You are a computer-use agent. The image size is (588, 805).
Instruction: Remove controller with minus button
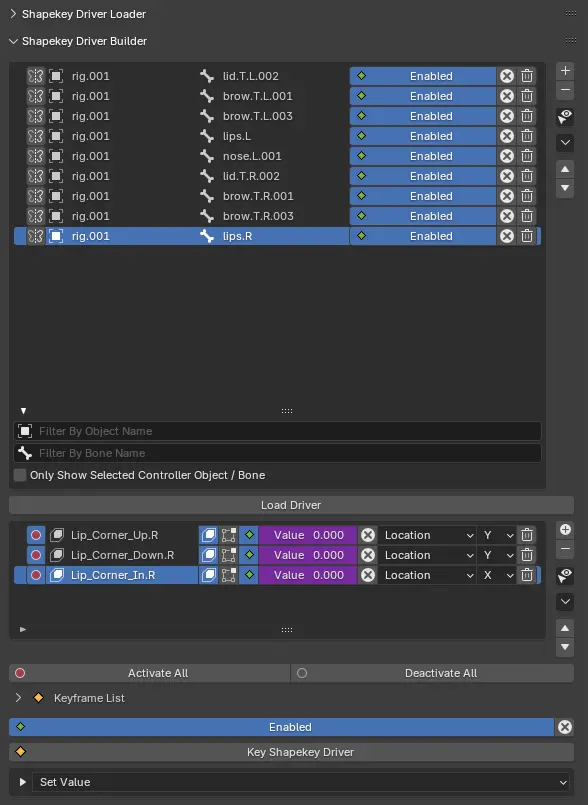pyautogui.click(x=565, y=90)
